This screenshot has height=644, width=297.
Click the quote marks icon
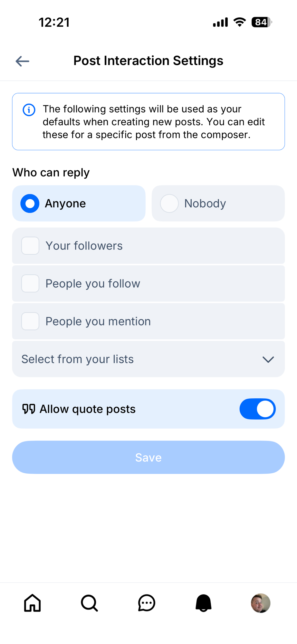29,409
